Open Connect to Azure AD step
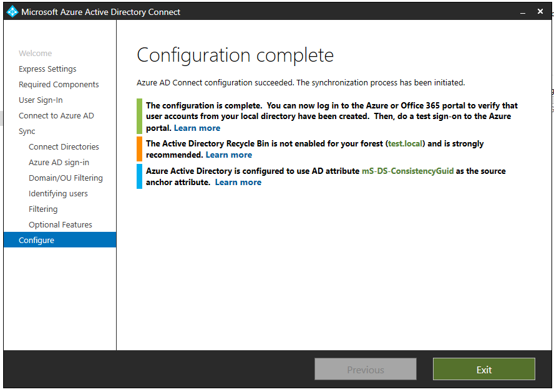This screenshot has width=554, height=392. (x=56, y=115)
